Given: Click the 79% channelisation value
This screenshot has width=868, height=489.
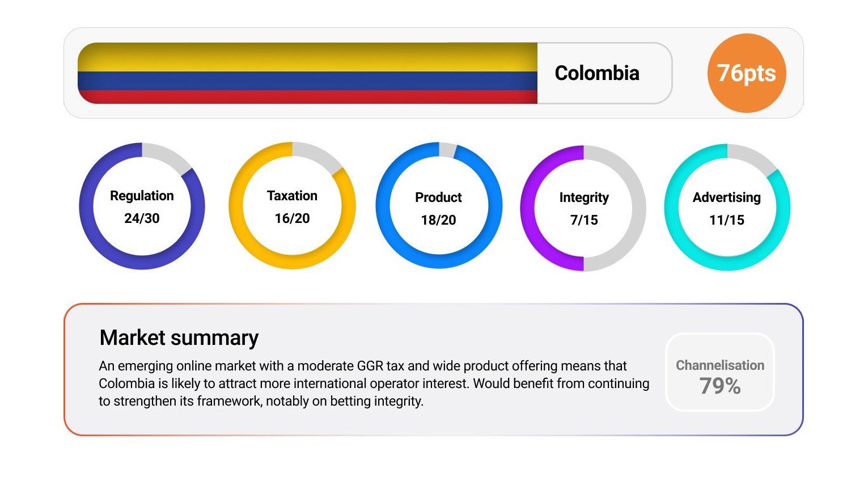Looking at the screenshot, I should (720, 386).
